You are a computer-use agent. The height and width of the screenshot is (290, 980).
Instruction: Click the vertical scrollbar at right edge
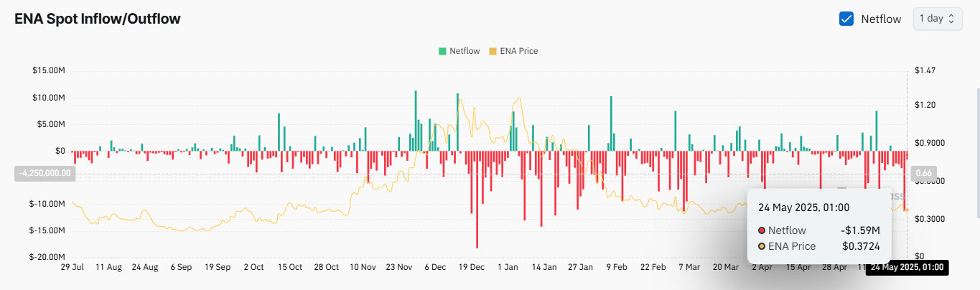(977, 151)
